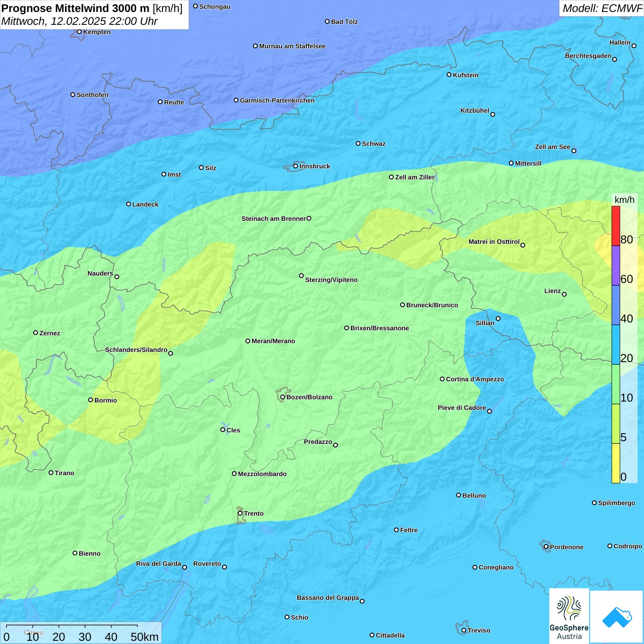Click the Garmisch-Partenkirchen label
The height and width of the screenshot is (644, 644).
point(277,100)
